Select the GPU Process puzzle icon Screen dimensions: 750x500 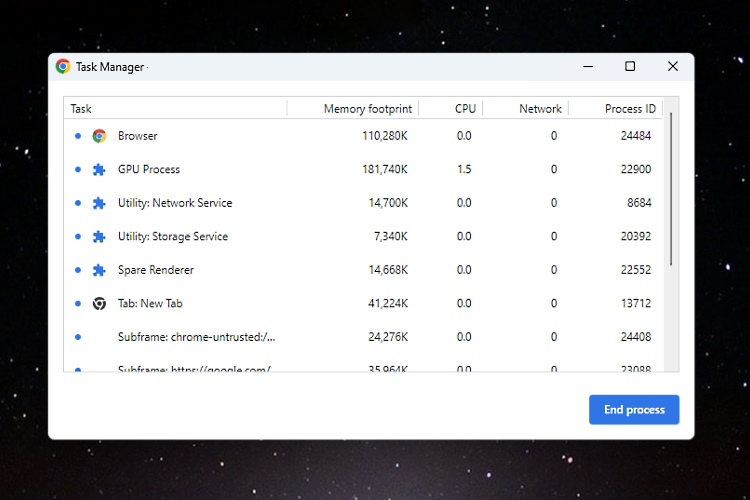point(99,169)
